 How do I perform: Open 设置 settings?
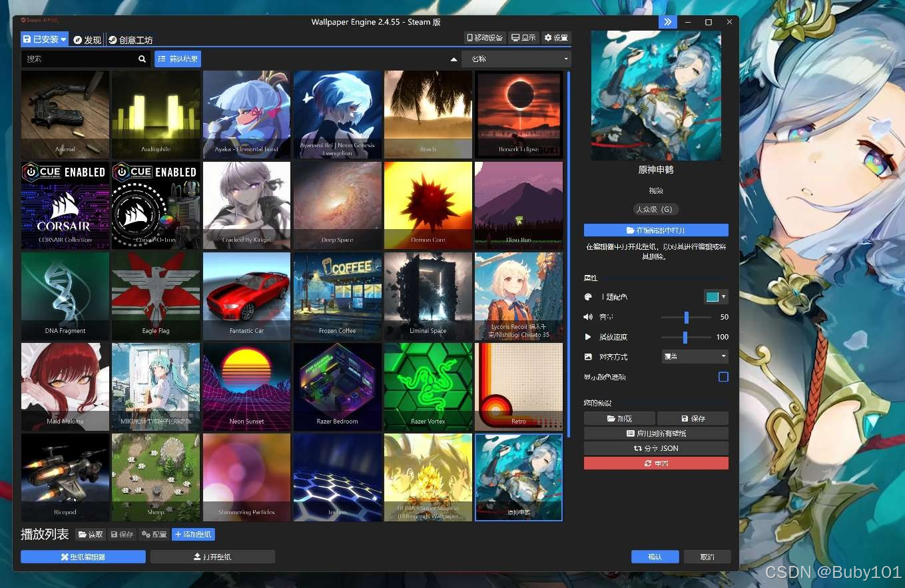click(x=556, y=38)
